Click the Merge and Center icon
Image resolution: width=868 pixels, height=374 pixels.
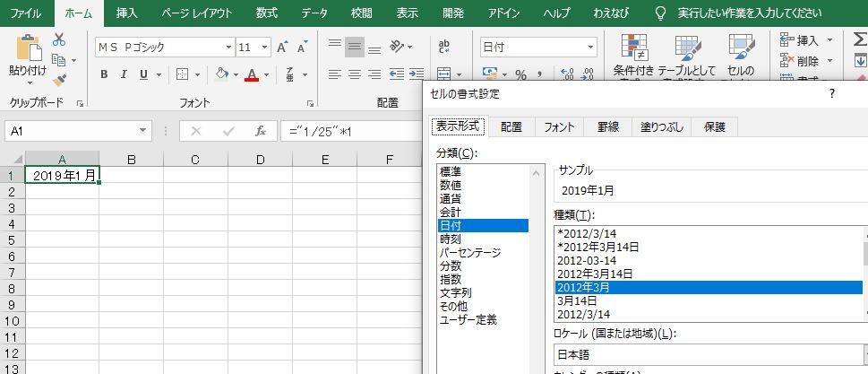point(444,74)
